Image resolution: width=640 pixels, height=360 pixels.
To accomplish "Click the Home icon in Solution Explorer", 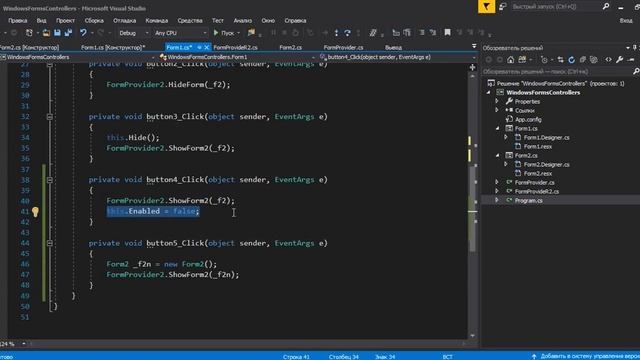I will click(511, 60).
